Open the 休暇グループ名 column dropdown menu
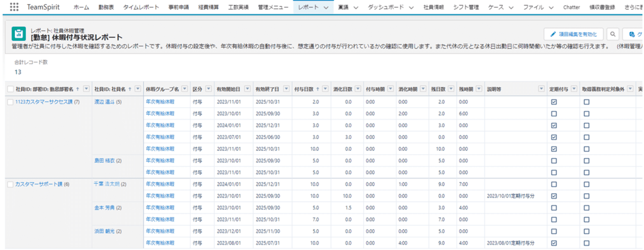 [184, 89]
